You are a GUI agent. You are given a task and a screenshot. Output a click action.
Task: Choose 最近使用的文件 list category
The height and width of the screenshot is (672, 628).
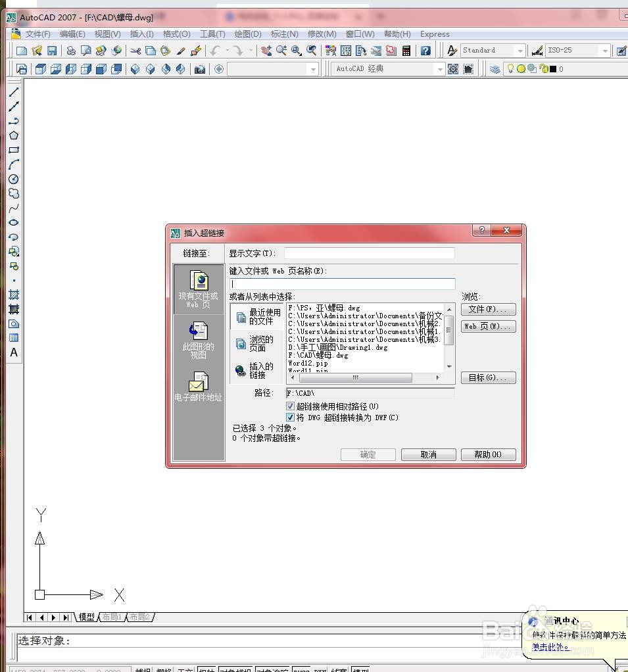point(257,317)
